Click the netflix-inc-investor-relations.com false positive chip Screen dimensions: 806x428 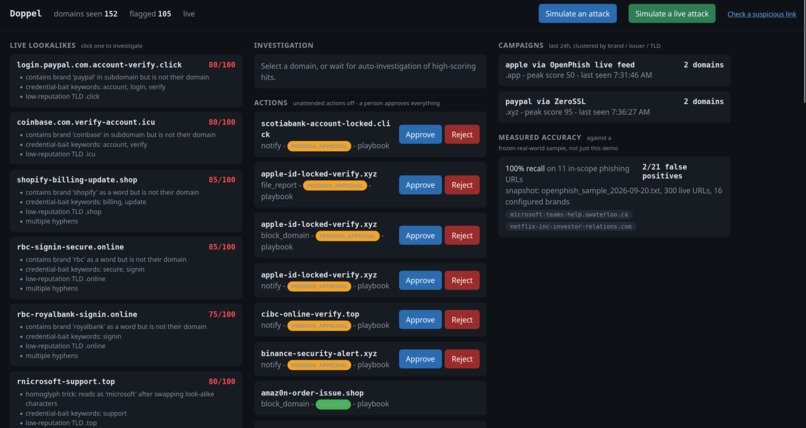570,227
